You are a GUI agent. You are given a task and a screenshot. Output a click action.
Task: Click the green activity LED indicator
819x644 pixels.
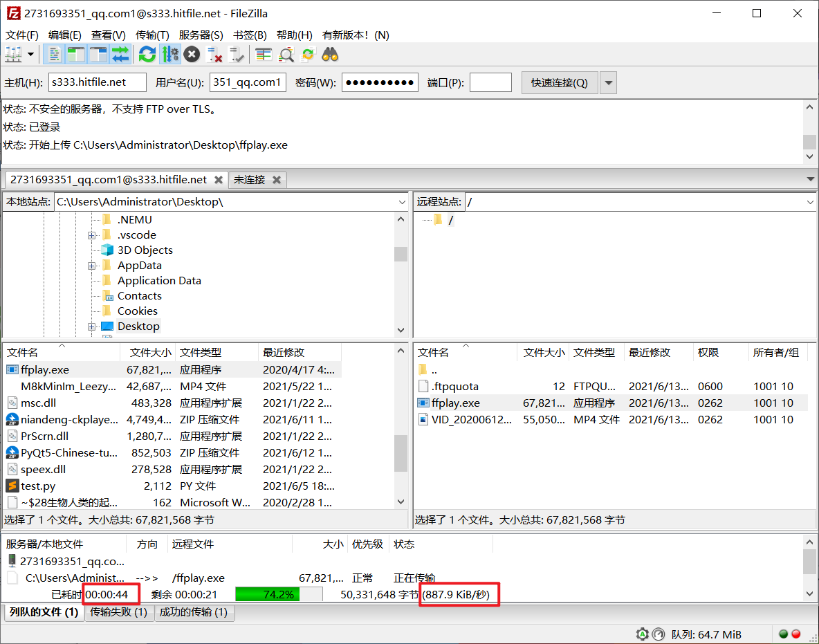click(x=783, y=634)
